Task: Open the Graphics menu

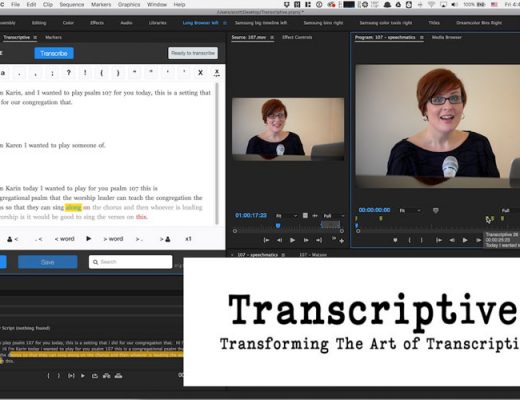Action: 129,5
